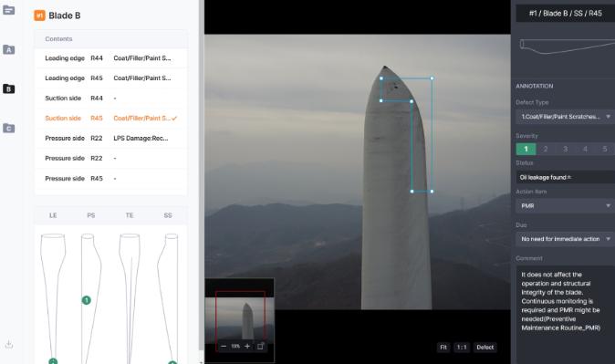Open the Due dropdown menu
Viewport: 615px width, 364px height.
coord(565,238)
